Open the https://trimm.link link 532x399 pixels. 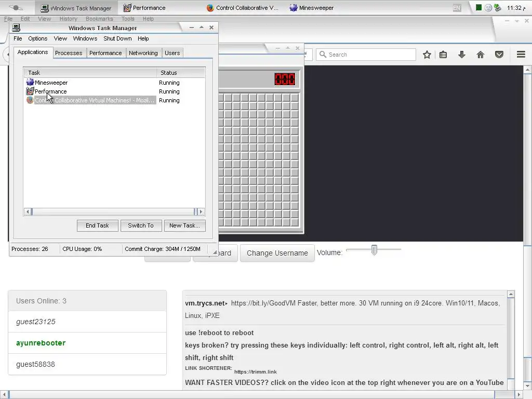[256, 372]
